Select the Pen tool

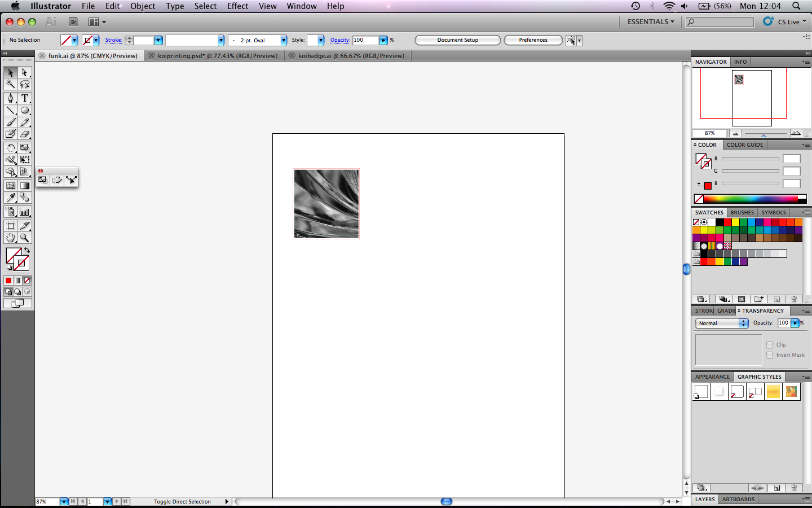pyautogui.click(x=10, y=98)
